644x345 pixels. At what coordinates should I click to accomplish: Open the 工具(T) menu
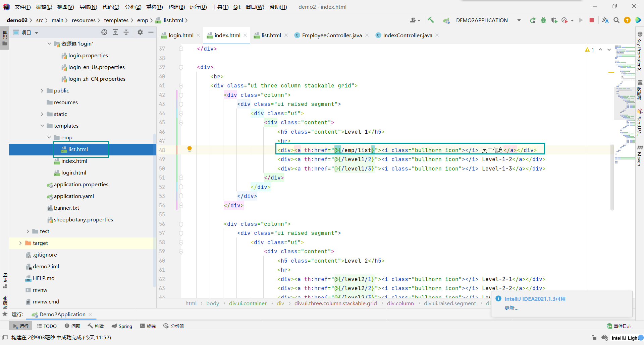coord(220,7)
